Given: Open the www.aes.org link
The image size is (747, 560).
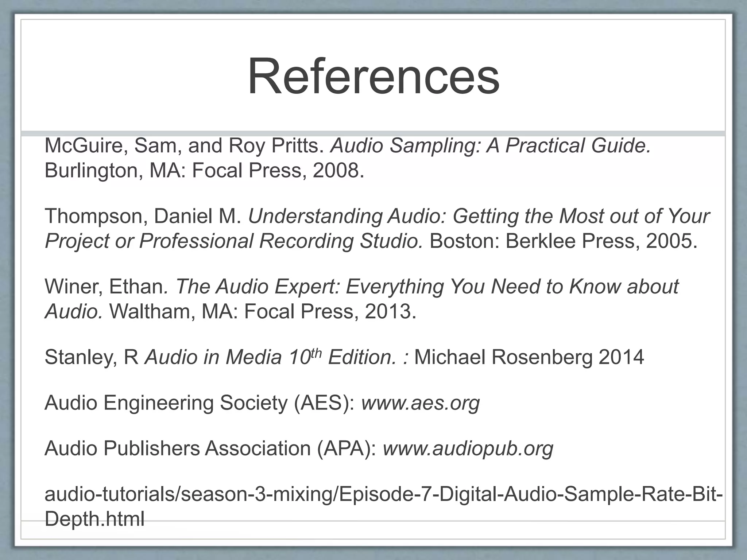Looking at the screenshot, I should click(421, 403).
